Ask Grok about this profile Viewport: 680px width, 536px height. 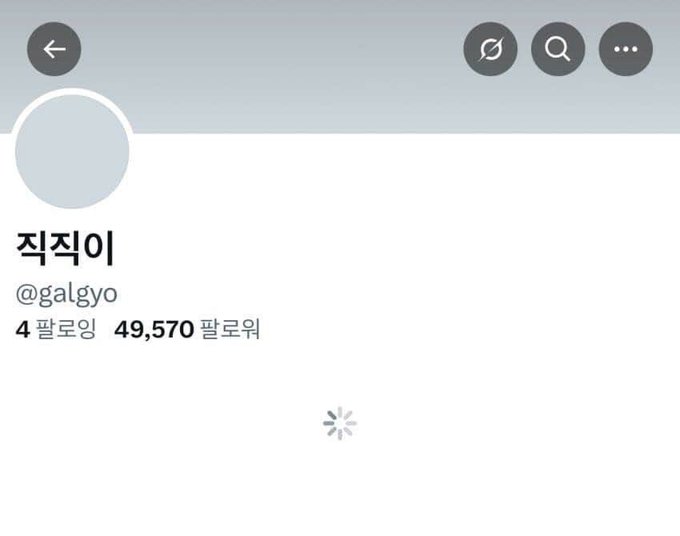[x=490, y=49]
